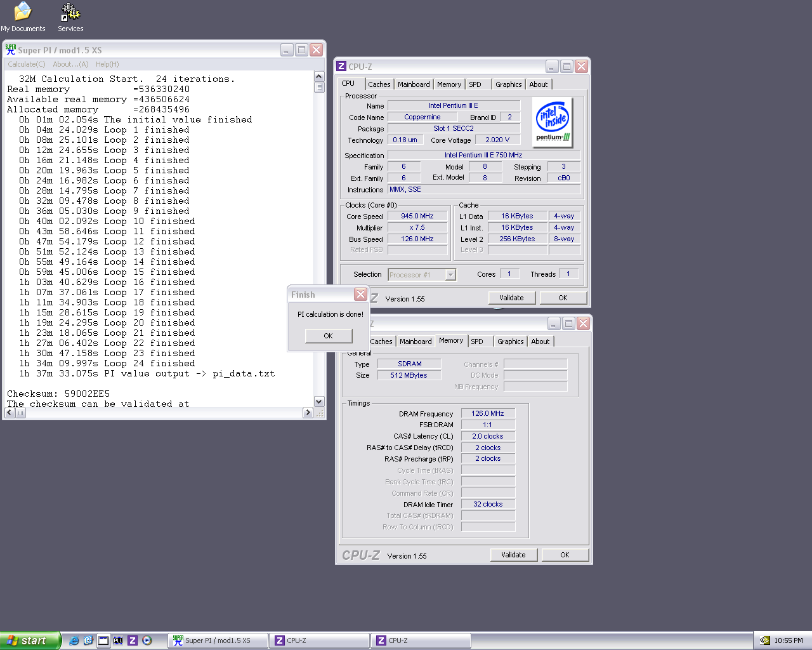Click the Super PI horizontal scroll left arrow
The height and width of the screenshot is (650, 812).
click(x=10, y=413)
